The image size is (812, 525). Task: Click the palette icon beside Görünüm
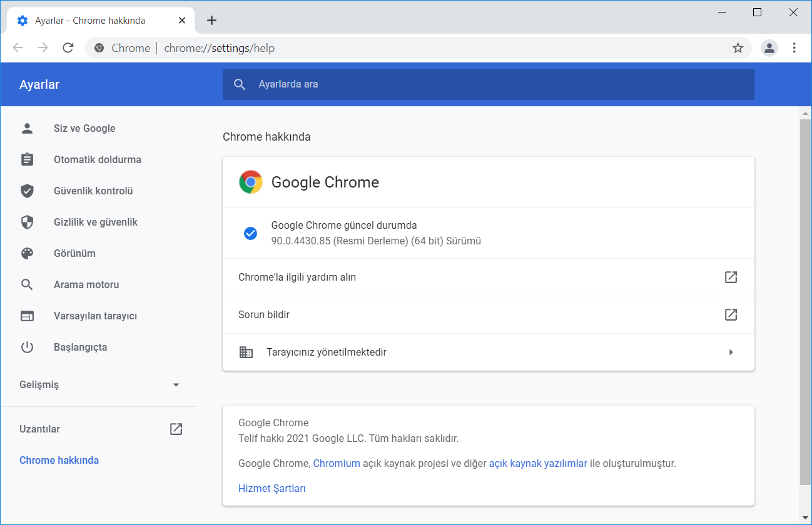[x=27, y=253]
